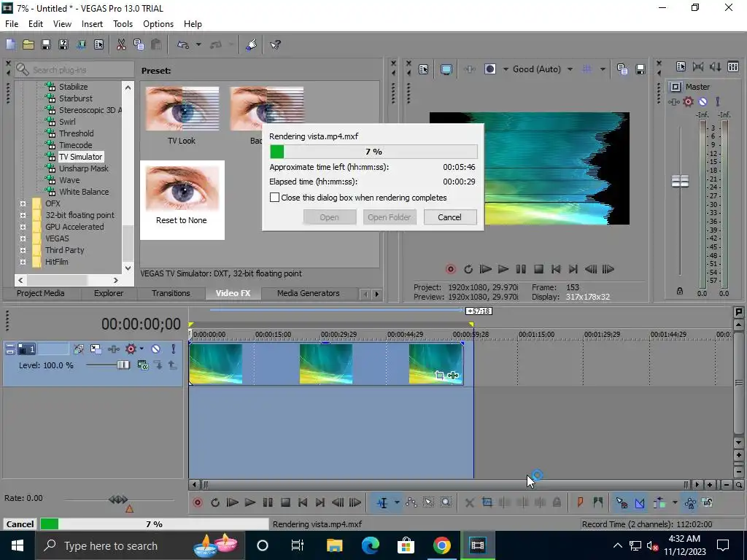The image size is (747, 560).
Task: Click the Search plug-ins field
Action: click(74, 69)
